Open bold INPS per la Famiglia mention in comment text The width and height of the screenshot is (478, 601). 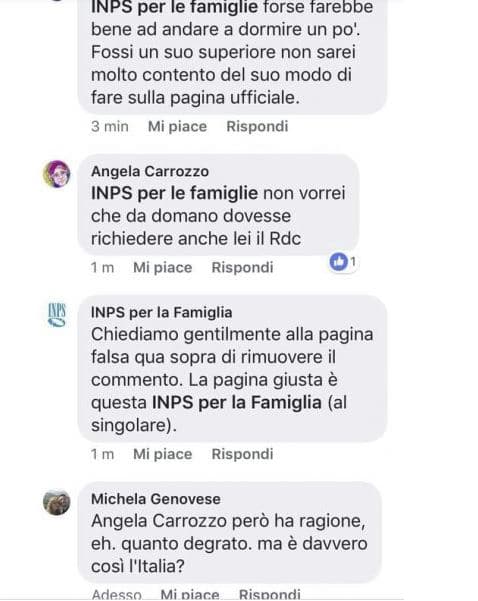tap(237, 402)
